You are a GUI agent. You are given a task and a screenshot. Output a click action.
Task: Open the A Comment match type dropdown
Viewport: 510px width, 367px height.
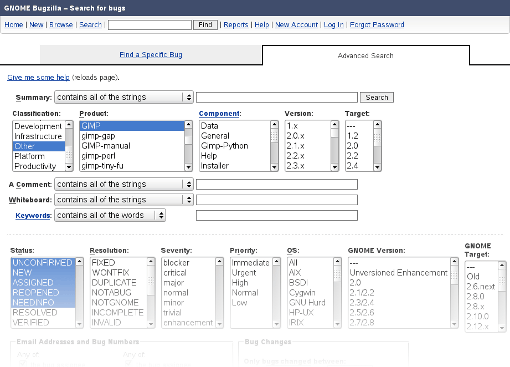coord(124,184)
